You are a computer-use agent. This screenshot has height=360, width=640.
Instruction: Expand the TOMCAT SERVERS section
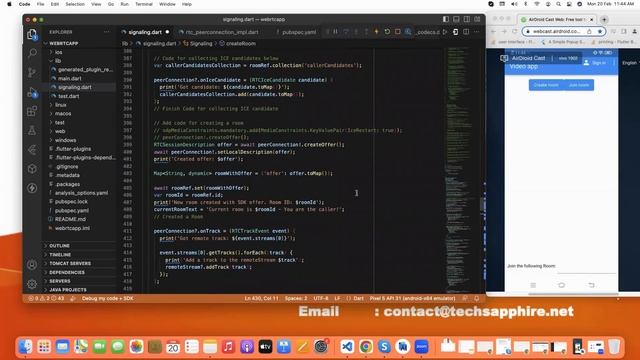click(70, 264)
